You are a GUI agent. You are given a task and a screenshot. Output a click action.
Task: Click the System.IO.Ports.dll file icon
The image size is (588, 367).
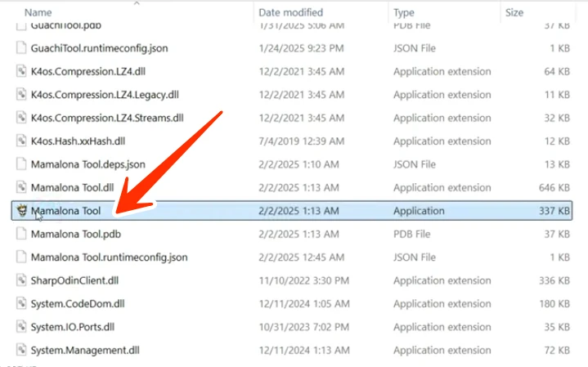pos(21,327)
